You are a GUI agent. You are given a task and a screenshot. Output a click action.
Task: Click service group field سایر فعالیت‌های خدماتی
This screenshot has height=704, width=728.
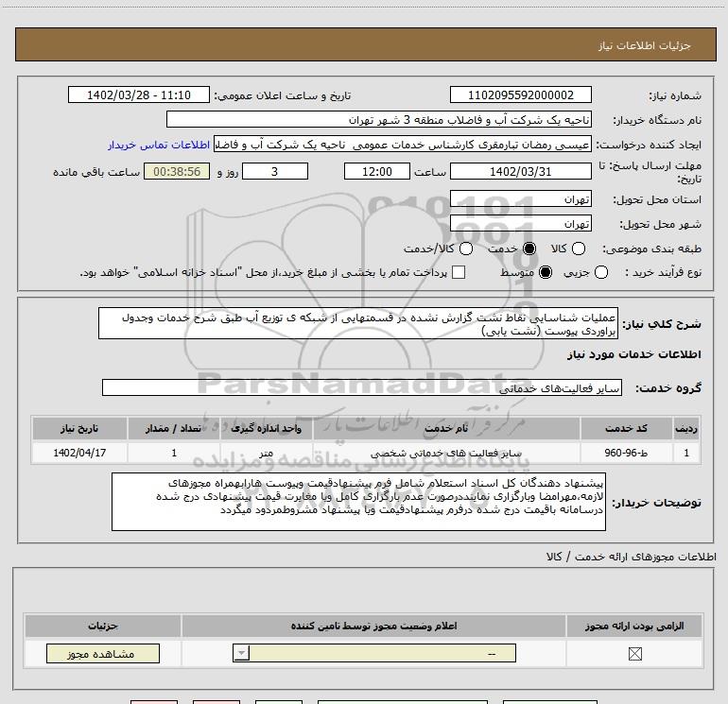pyautogui.click(x=362, y=387)
